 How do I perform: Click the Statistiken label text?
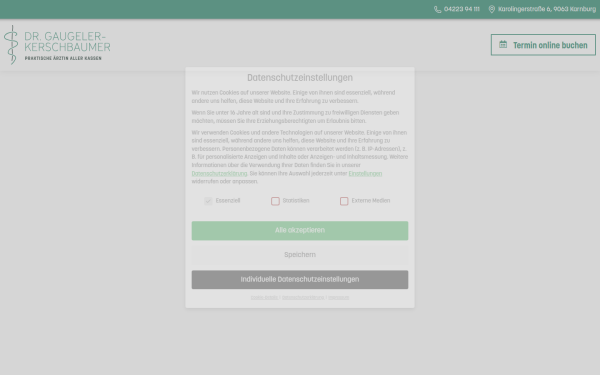pos(296,201)
